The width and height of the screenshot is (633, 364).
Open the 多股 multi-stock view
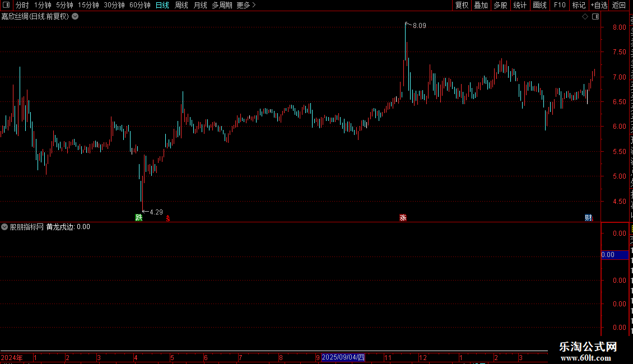[x=500, y=5]
